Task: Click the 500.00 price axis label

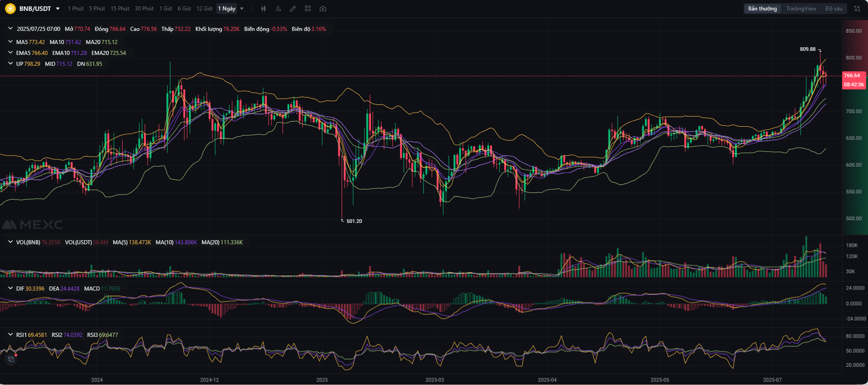Action: coord(854,218)
